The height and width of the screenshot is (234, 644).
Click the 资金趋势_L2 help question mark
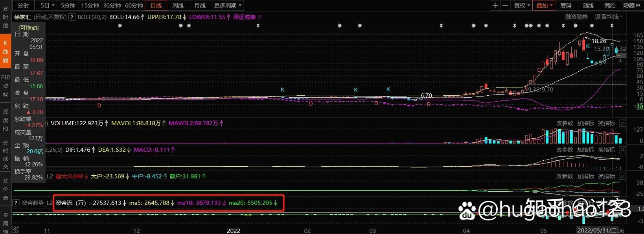[x=16, y=203]
